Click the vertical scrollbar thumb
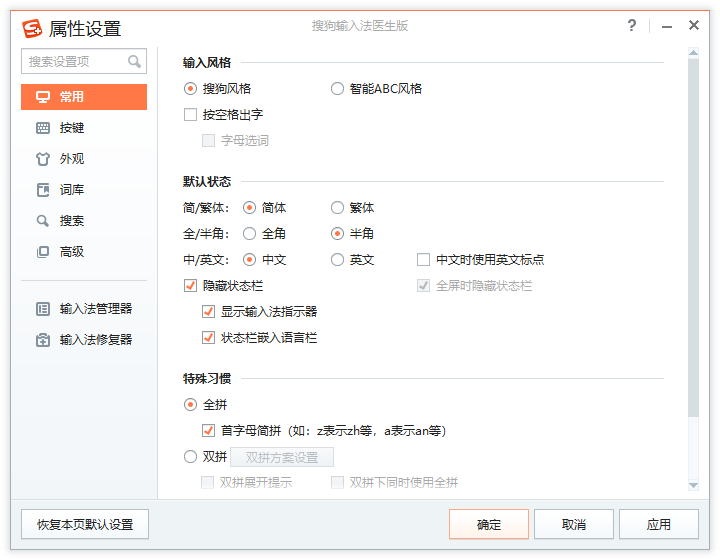720x560 pixels. click(693, 237)
